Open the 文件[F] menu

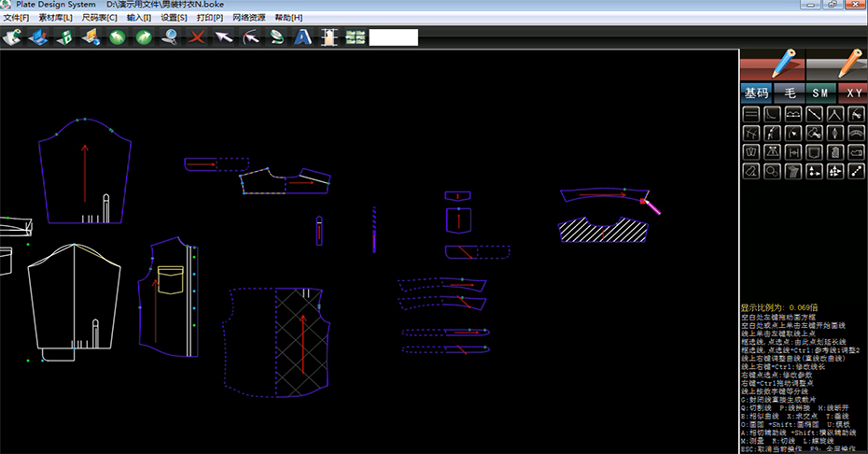[x=16, y=18]
